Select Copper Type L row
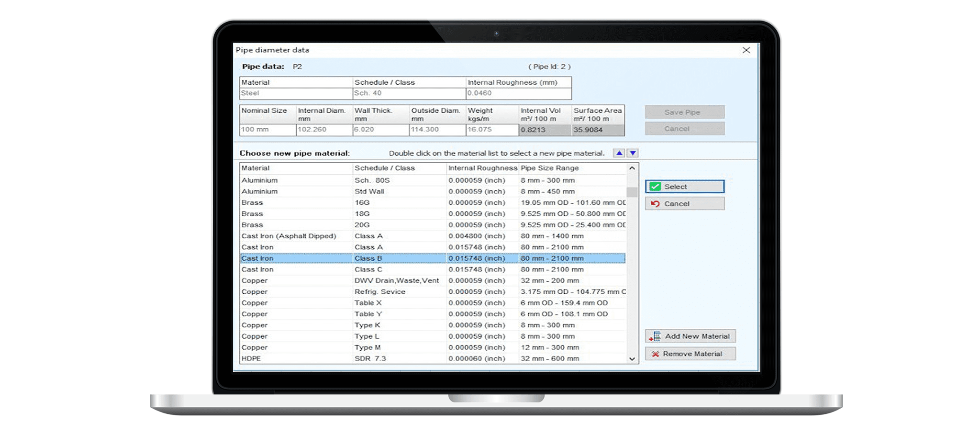Screen dimensions: 980x434 [x=433, y=336]
